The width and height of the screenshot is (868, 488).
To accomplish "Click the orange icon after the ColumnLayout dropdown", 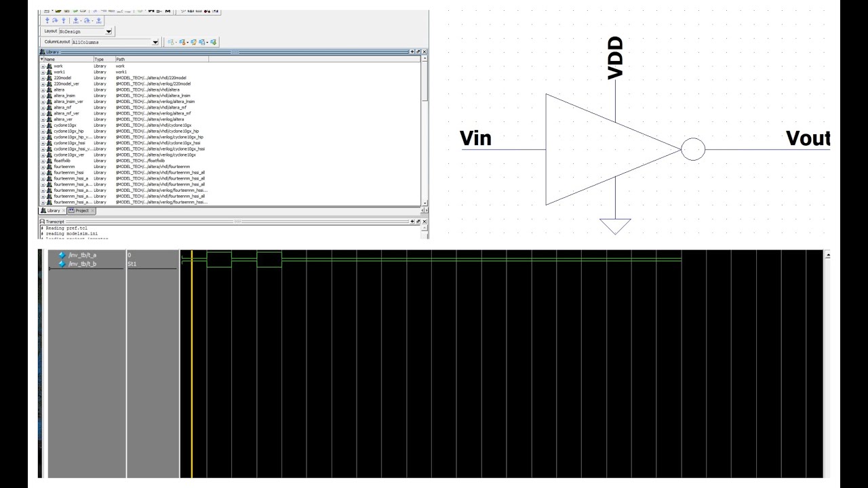I will point(182,42).
